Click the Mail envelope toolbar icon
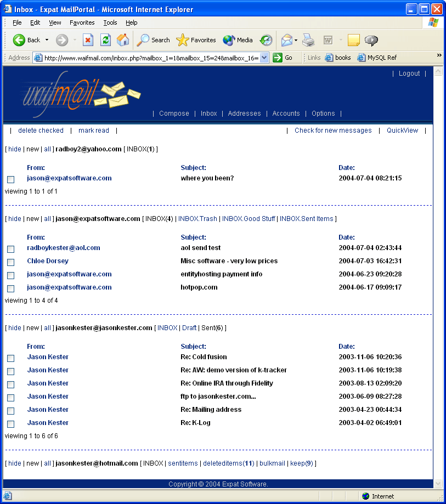 (x=287, y=40)
